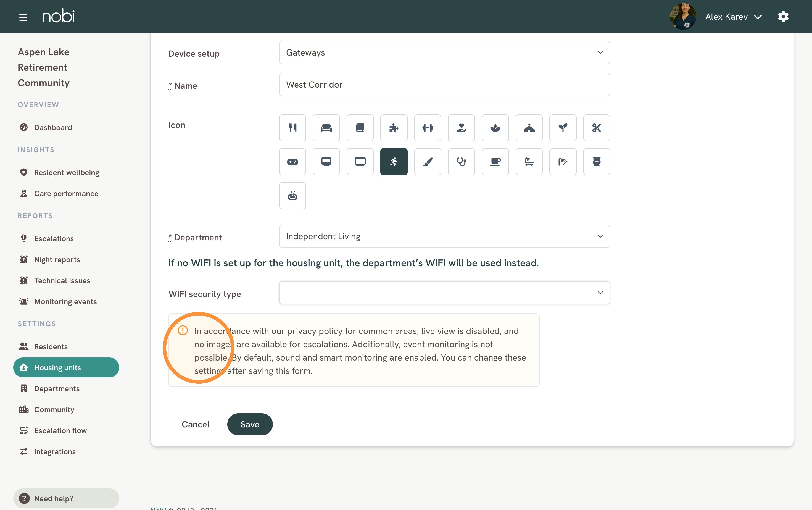Pick the lotus spa icon
The image size is (812, 510).
click(495, 128)
